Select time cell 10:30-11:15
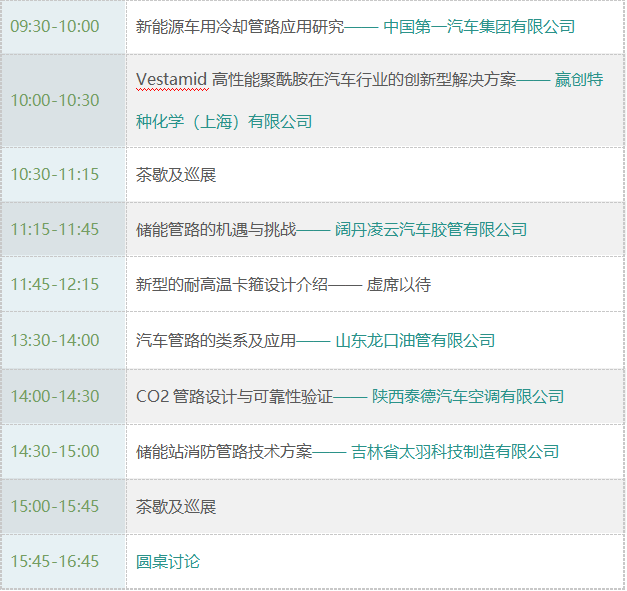 click(64, 175)
